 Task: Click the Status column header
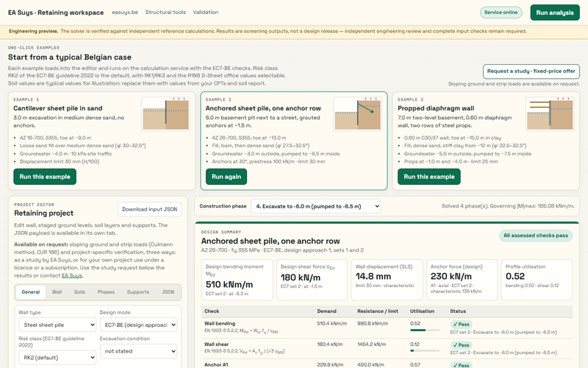(x=458, y=311)
